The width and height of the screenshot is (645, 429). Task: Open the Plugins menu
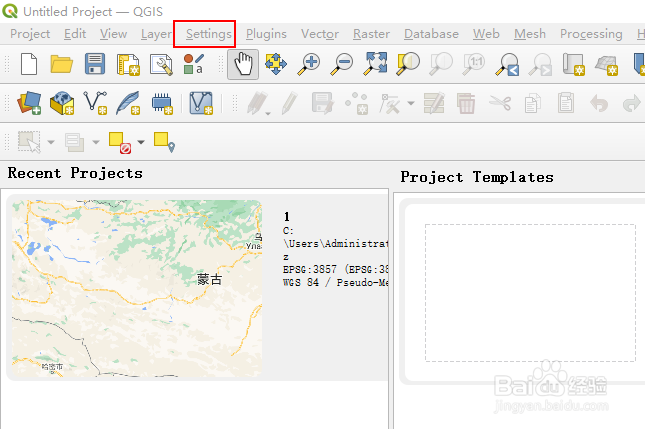coord(266,34)
